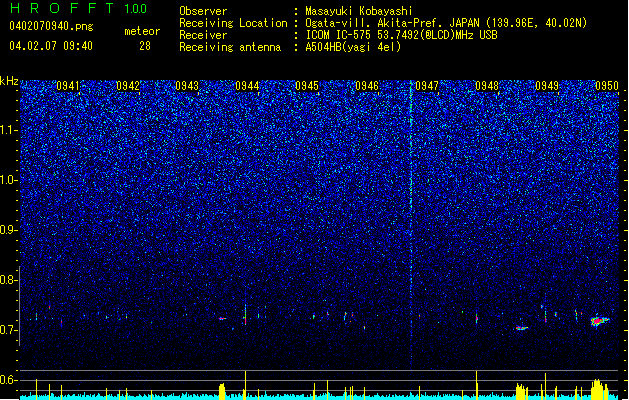Viewport: 629px width, 400px height.
Task: Click the Receiver label
Action: [203, 35]
